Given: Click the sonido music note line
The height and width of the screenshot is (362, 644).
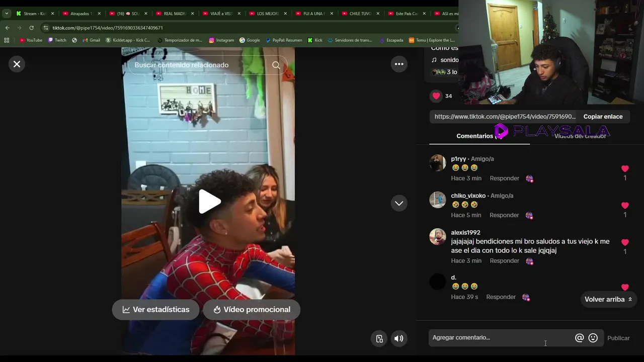Looking at the screenshot, I should (x=445, y=60).
